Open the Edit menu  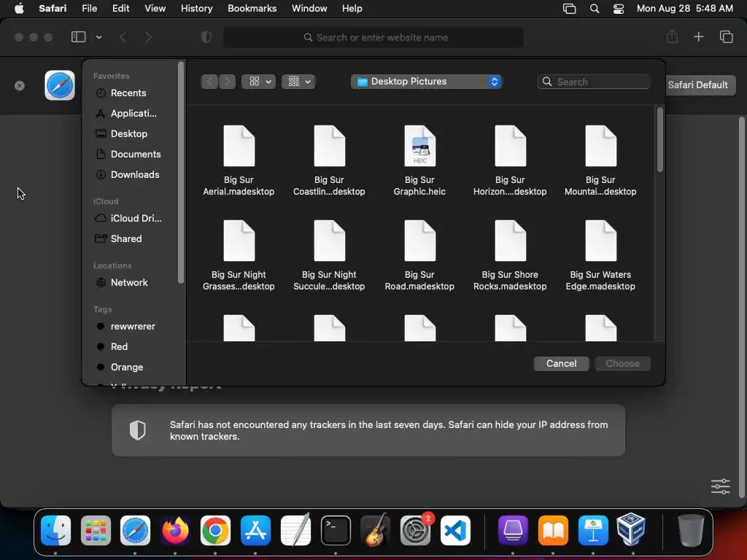(x=120, y=8)
